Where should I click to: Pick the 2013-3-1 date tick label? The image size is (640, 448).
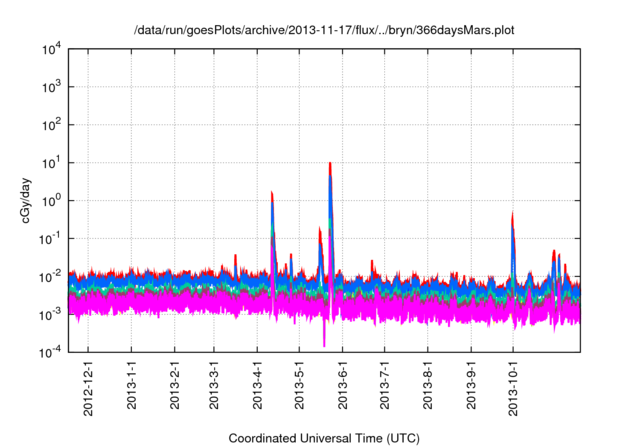pos(213,390)
